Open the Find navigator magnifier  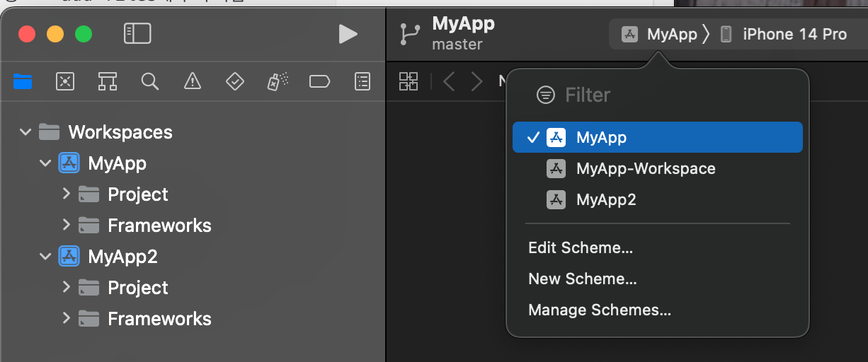(149, 82)
